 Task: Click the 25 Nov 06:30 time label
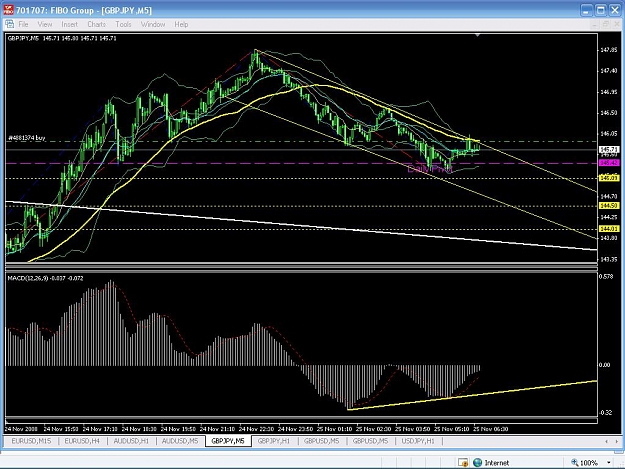[491, 429]
